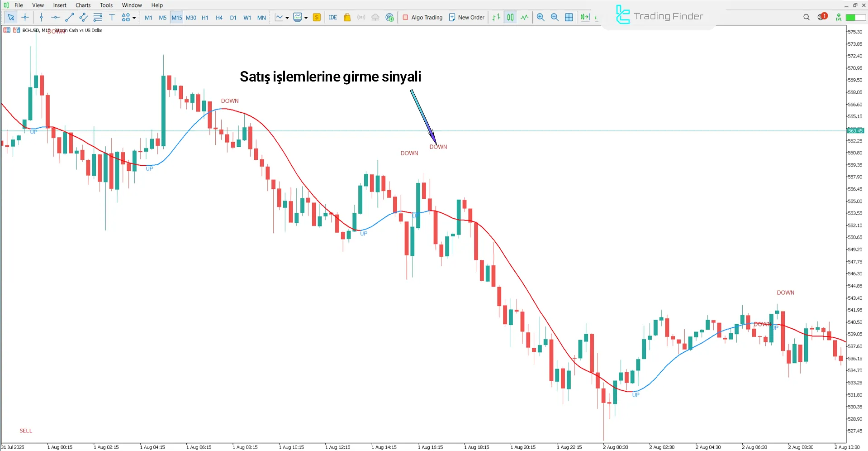Switch timeframe to H1
The image size is (868, 451).
(205, 17)
